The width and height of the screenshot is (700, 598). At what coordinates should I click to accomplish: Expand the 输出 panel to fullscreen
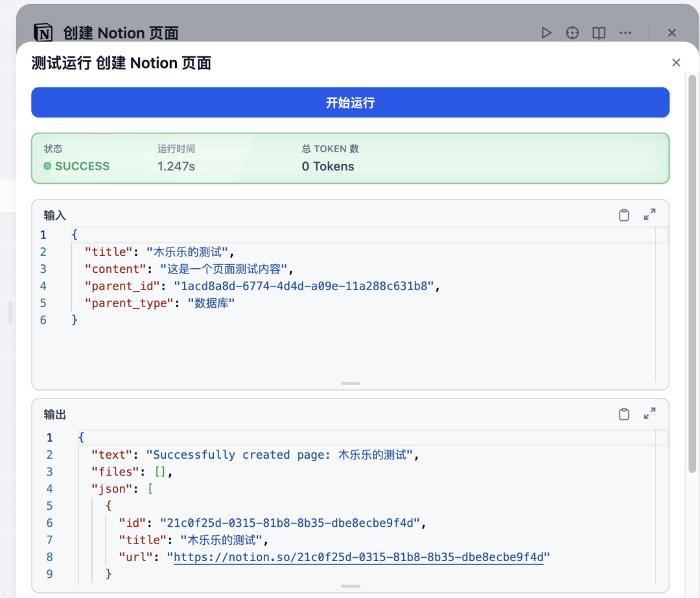pyautogui.click(x=649, y=414)
